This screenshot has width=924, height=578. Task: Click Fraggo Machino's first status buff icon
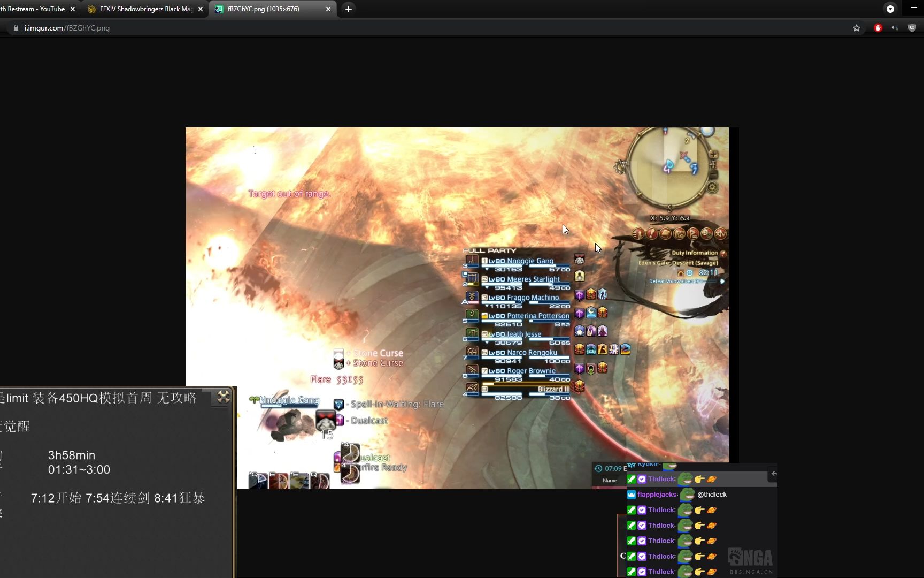580,294
